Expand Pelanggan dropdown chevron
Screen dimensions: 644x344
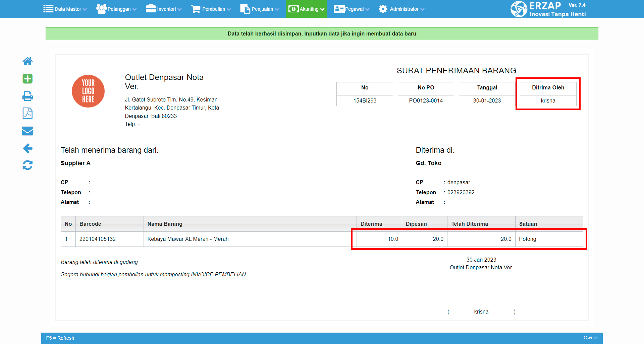point(135,9)
